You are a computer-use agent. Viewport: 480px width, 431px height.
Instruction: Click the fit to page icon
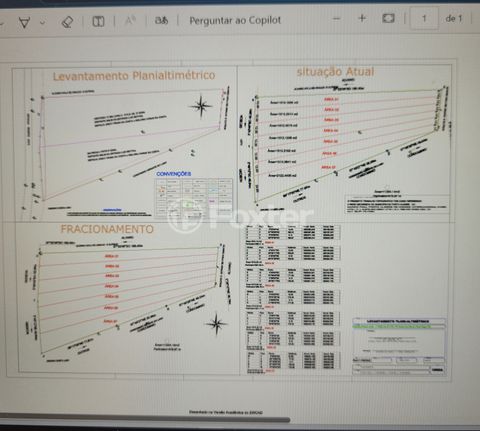coord(388,18)
